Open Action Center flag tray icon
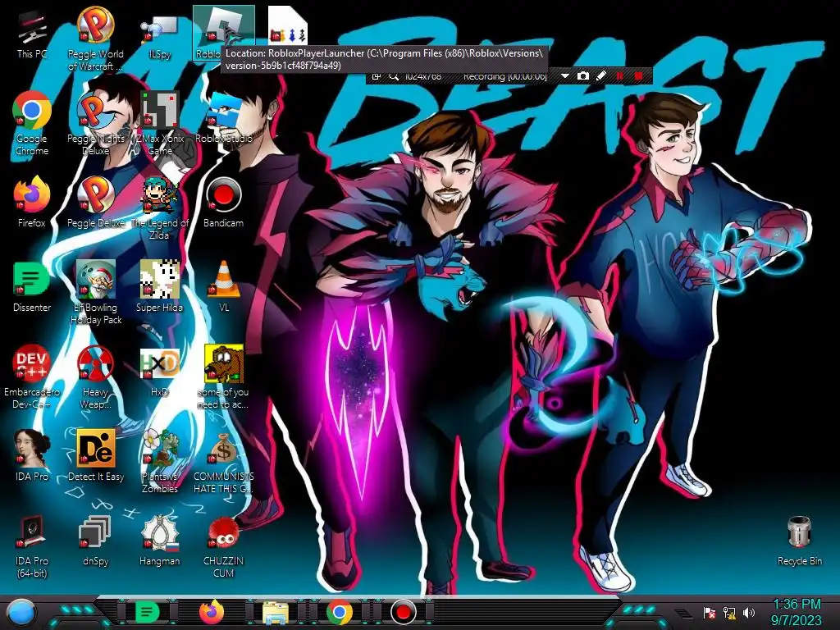840x630 pixels. [710, 612]
